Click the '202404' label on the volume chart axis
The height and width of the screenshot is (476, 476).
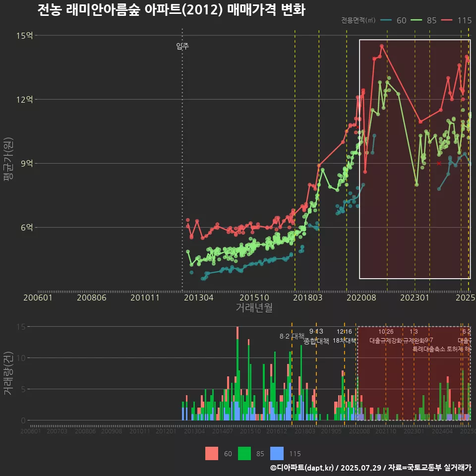442,431
